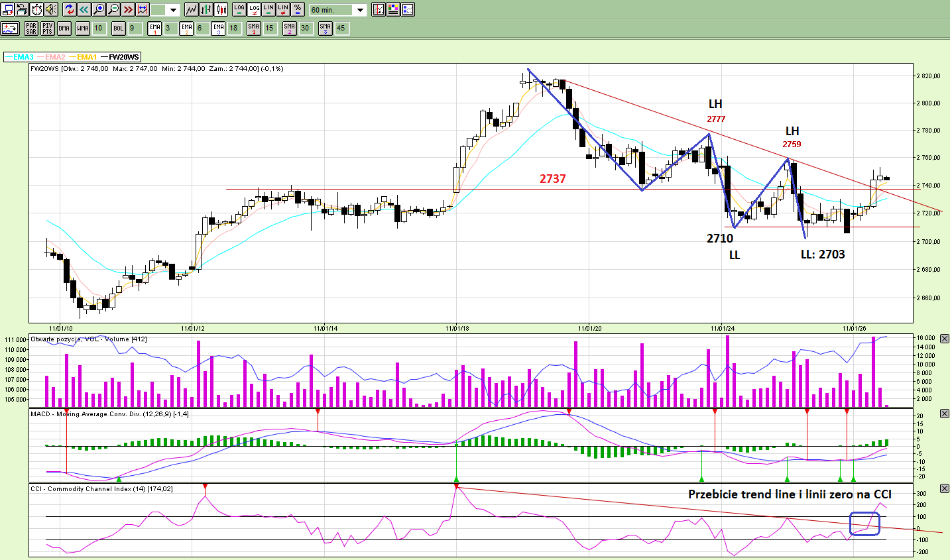Click the EMA 1 period field showing 3
Screen dimensions: 950x560
click(170, 28)
